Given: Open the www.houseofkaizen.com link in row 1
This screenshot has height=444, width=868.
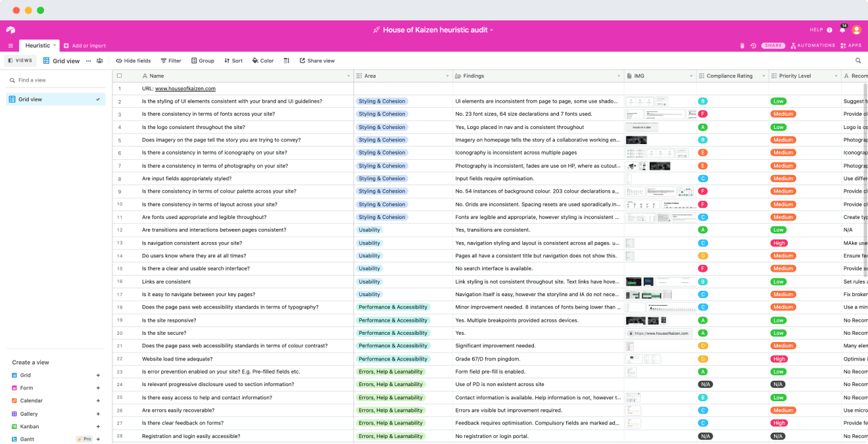Looking at the screenshot, I should pyautogui.click(x=185, y=88).
